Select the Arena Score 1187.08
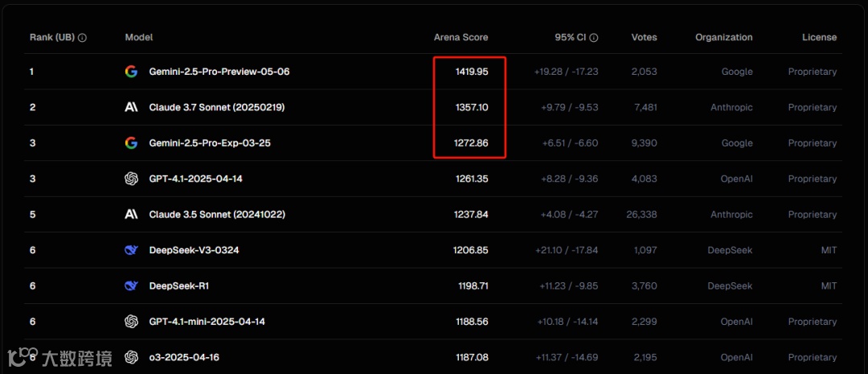868x374 pixels. point(472,357)
